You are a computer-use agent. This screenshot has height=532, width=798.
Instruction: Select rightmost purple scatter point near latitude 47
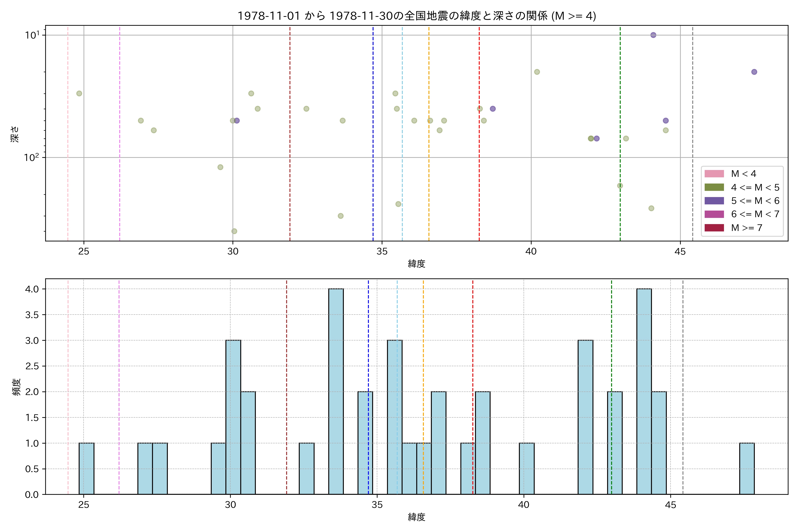754,72
